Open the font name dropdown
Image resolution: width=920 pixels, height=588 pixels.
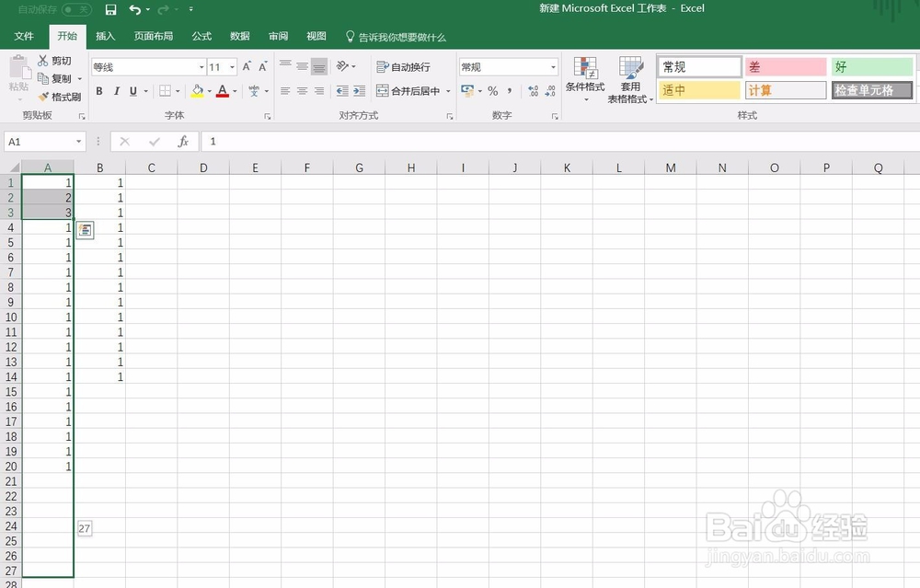tap(201, 67)
